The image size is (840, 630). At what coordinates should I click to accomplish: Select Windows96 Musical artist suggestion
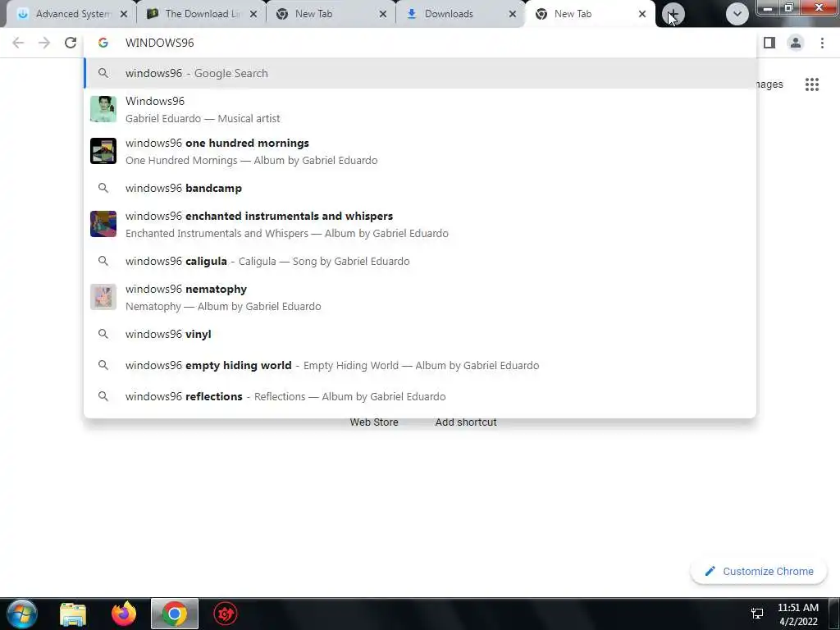pos(420,109)
